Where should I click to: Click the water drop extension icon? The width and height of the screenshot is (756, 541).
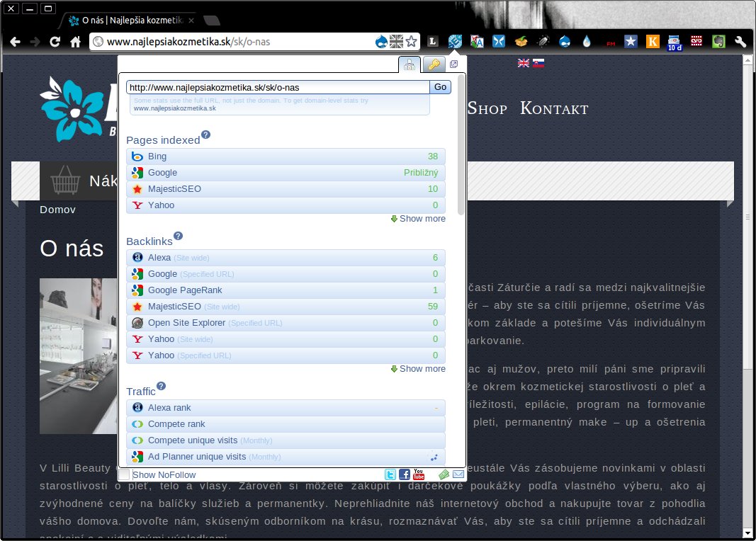(x=587, y=42)
